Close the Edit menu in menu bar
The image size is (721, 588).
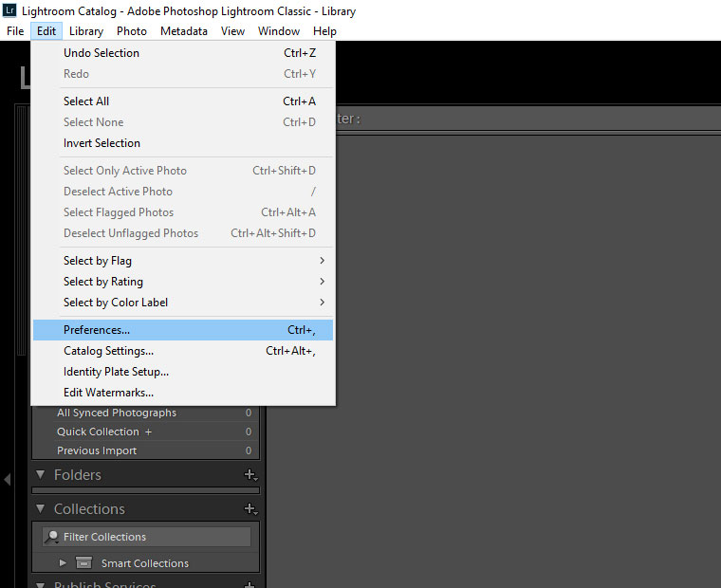46,31
